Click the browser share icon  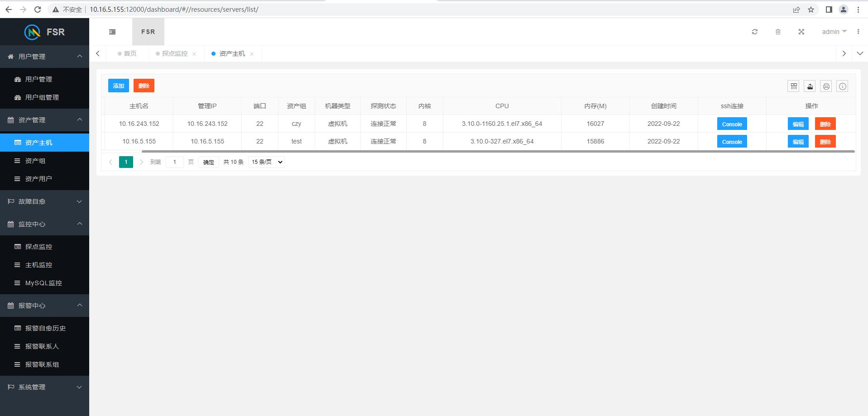click(796, 9)
